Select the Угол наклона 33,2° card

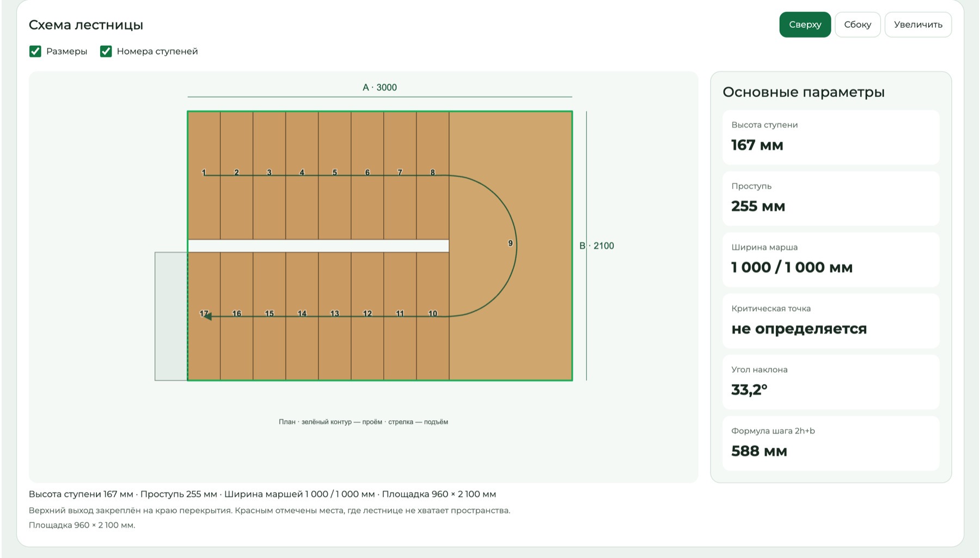(x=831, y=382)
